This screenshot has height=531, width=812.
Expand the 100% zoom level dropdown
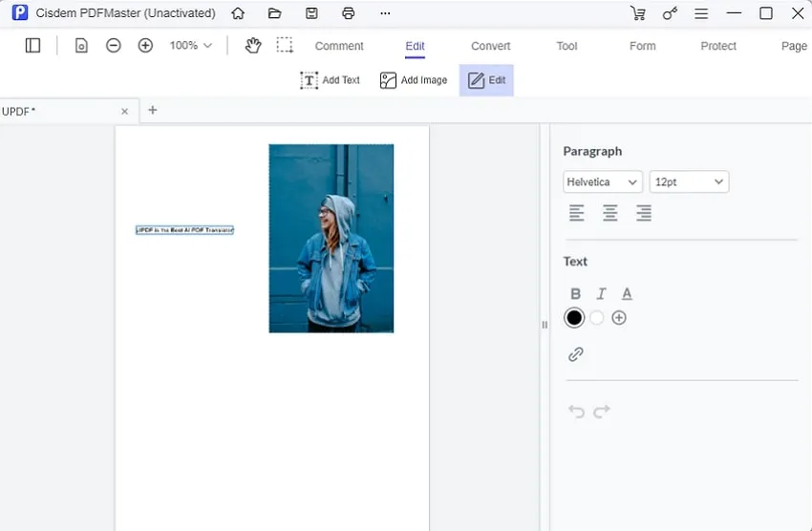point(190,46)
